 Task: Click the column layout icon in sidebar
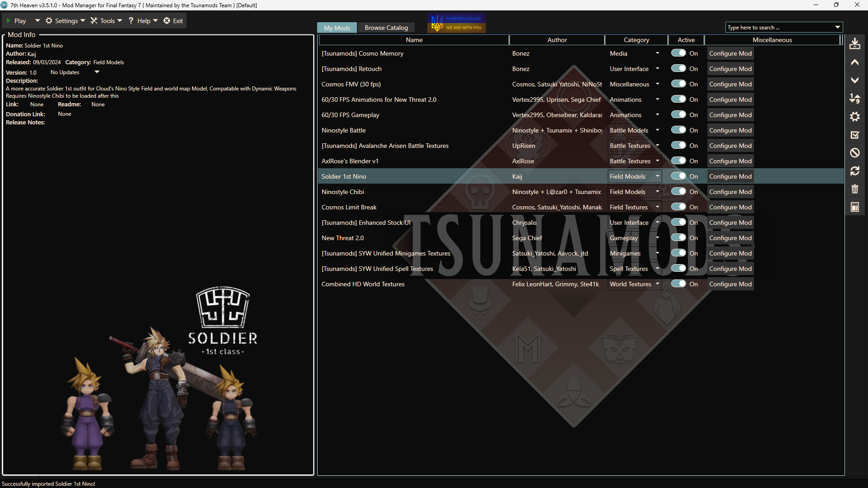point(854,207)
